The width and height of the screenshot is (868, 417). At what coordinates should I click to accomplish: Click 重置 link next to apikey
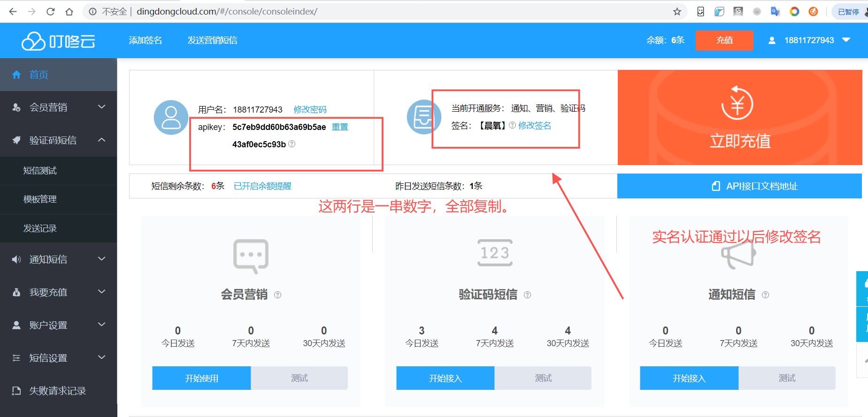pos(340,127)
